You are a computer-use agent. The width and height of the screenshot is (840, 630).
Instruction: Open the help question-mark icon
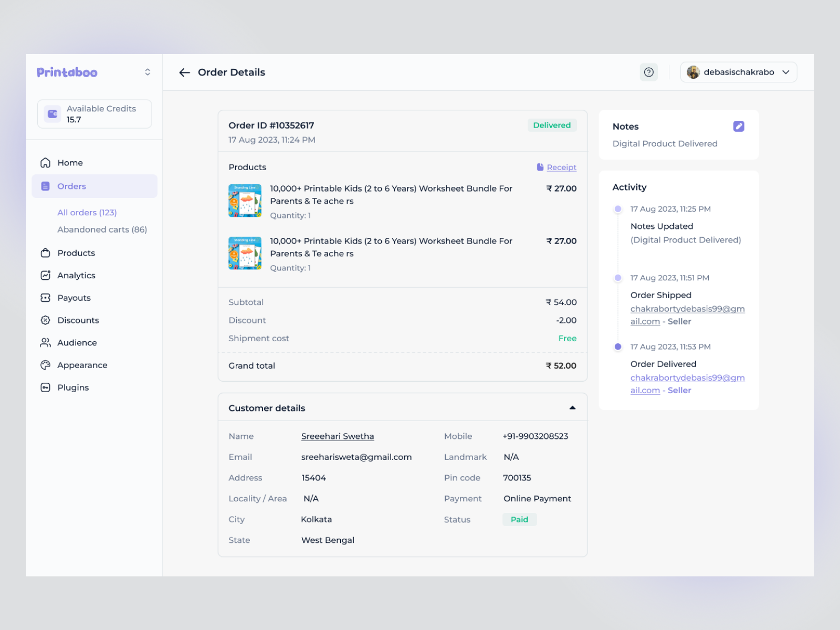point(649,72)
